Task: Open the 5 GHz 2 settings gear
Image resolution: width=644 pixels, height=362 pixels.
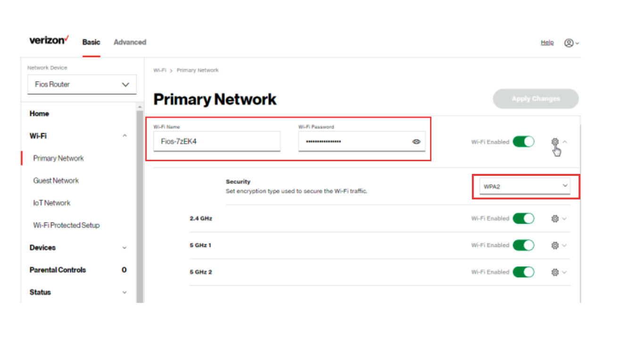Action: pyautogui.click(x=555, y=272)
